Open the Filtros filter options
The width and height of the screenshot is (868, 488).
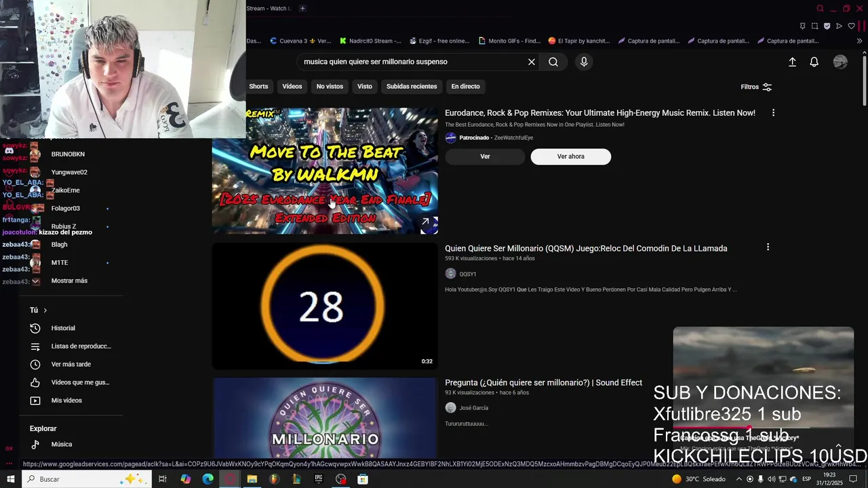pyautogui.click(x=756, y=87)
